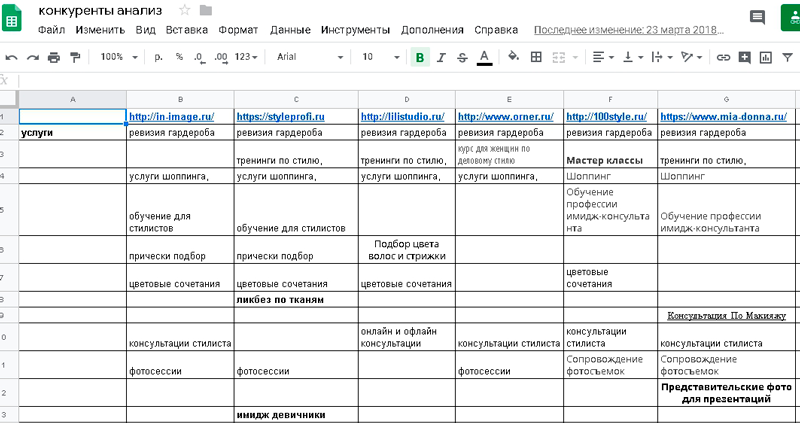Screen dimensions: 800x423
Task: Format as percent with the % button
Action: (x=179, y=57)
